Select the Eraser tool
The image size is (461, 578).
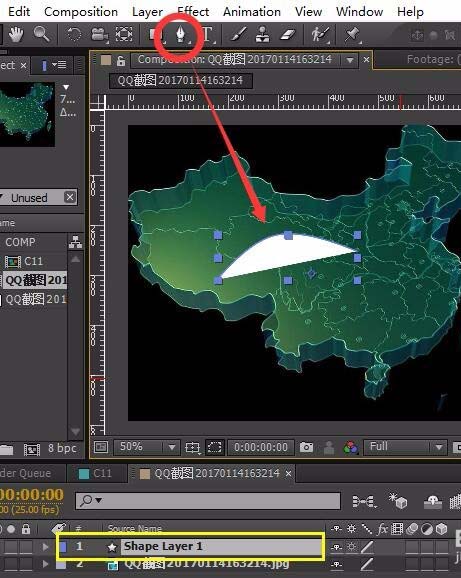pyautogui.click(x=288, y=35)
